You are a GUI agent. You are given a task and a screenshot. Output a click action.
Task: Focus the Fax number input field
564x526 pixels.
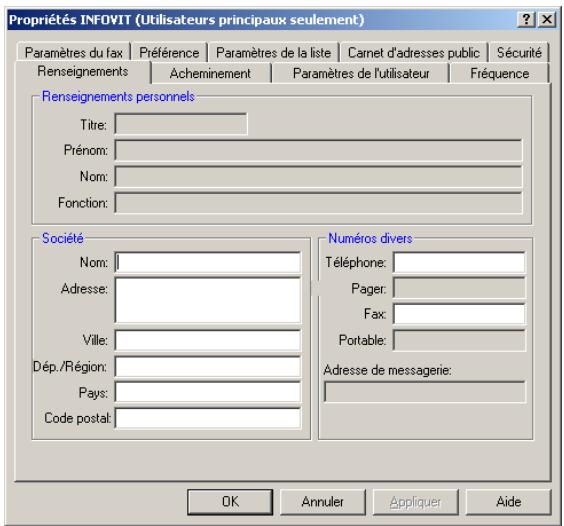(459, 314)
